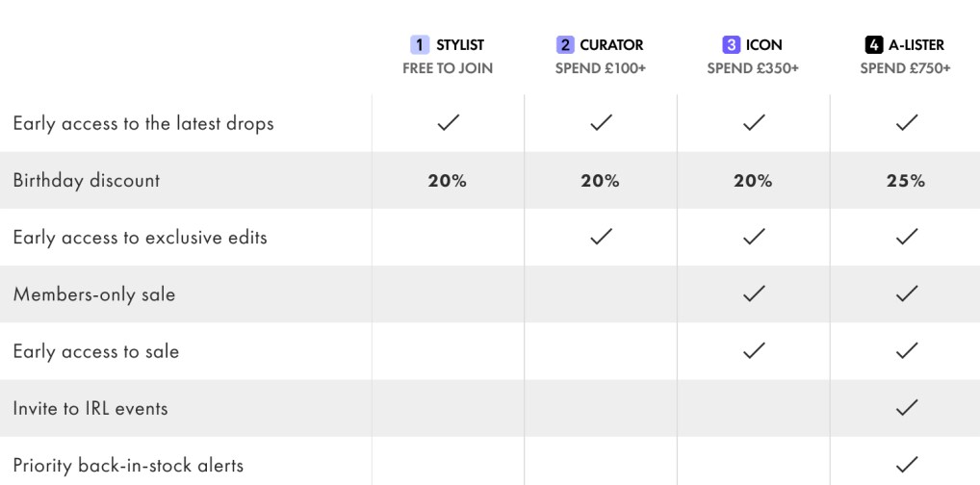Screen dimensions: 980x485
Task: Click the 'Early access to the latest drops' label
Action: [x=143, y=123]
